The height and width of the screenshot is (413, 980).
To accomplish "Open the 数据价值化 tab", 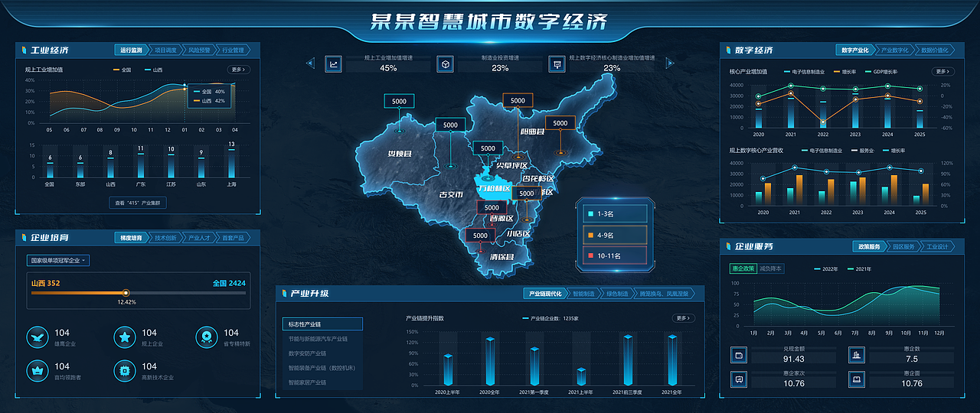I will [x=934, y=50].
